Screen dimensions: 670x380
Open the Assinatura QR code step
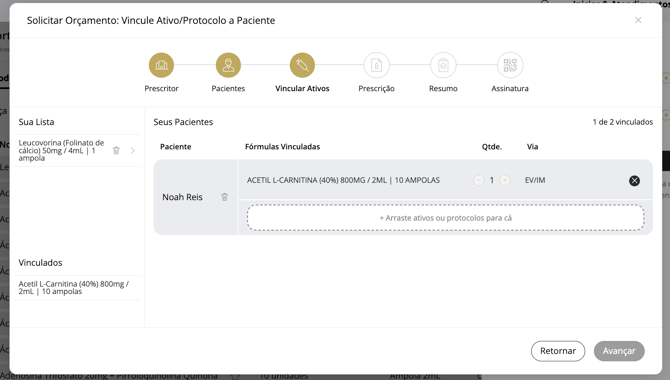(x=510, y=65)
